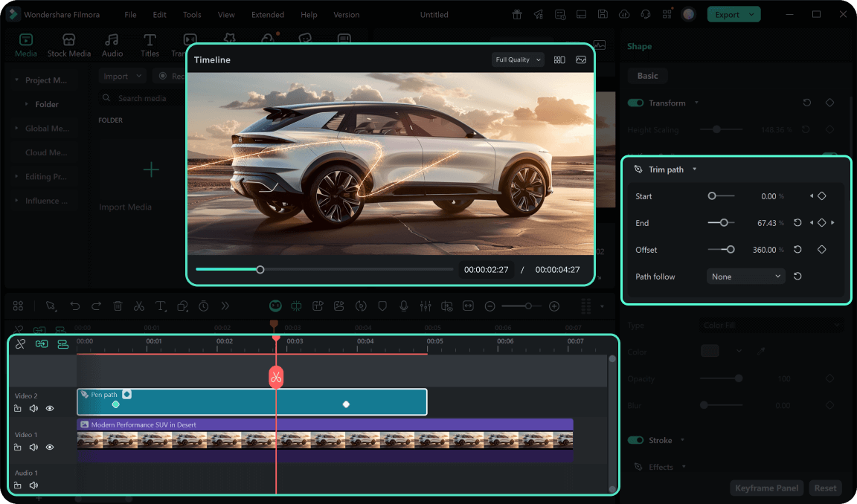
Task: Hide the Video 2 track with the eye icon
Action: pos(50,408)
